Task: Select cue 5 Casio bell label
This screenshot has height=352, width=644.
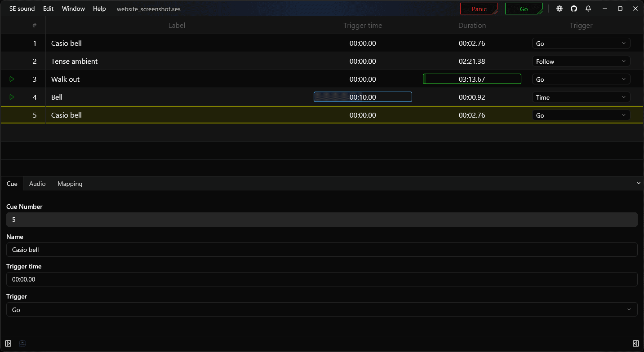Action: [x=67, y=115]
